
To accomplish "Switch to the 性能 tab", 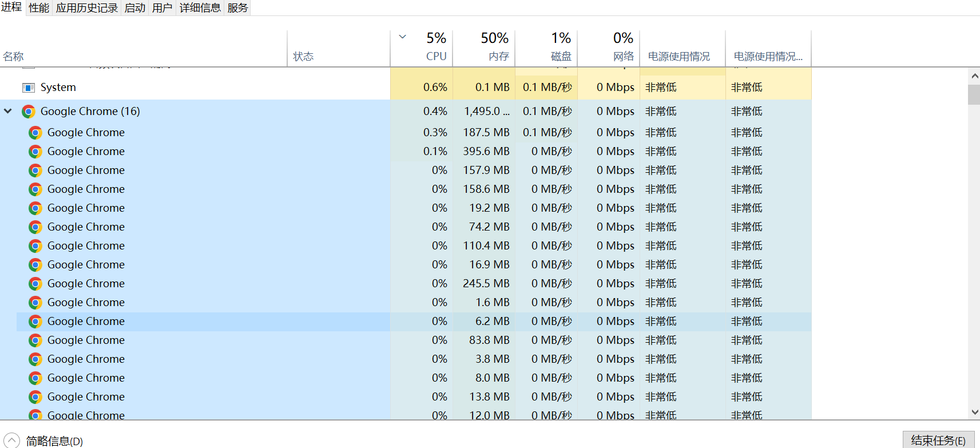I will [39, 8].
